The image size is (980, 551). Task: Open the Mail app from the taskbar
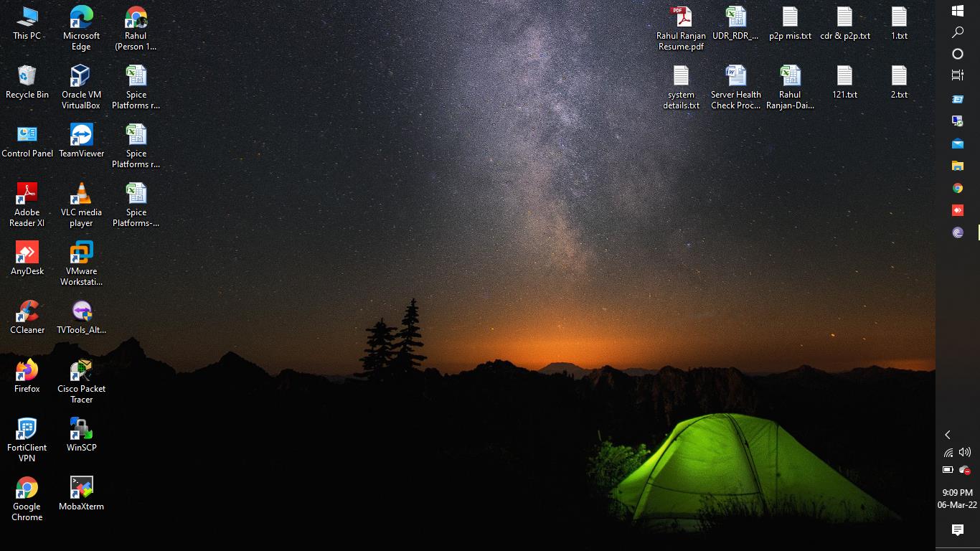(x=957, y=143)
